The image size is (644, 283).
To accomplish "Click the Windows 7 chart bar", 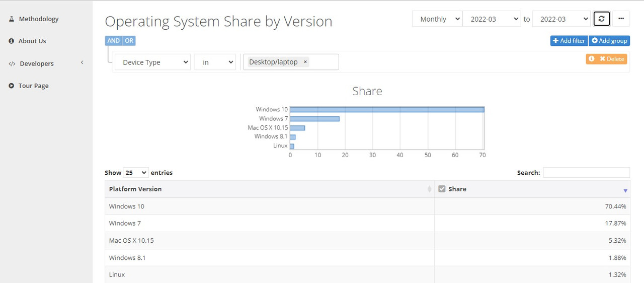I will 315,119.
